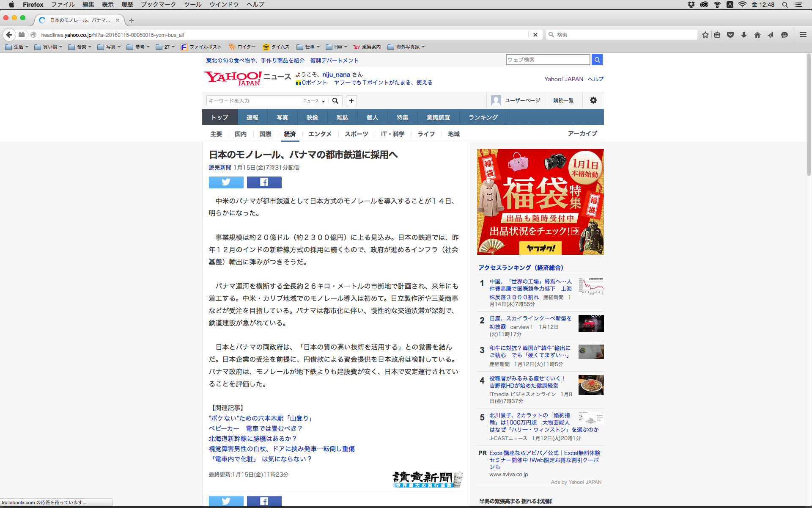Image resolution: width=812 pixels, height=508 pixels.
Task: Stop page loading with X button
Action: pos(535,35)
